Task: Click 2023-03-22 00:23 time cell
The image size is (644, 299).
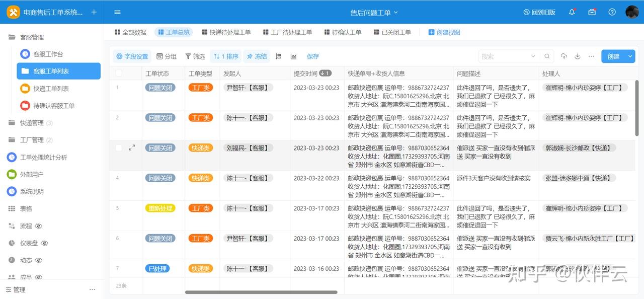Action: pos(316,178)
